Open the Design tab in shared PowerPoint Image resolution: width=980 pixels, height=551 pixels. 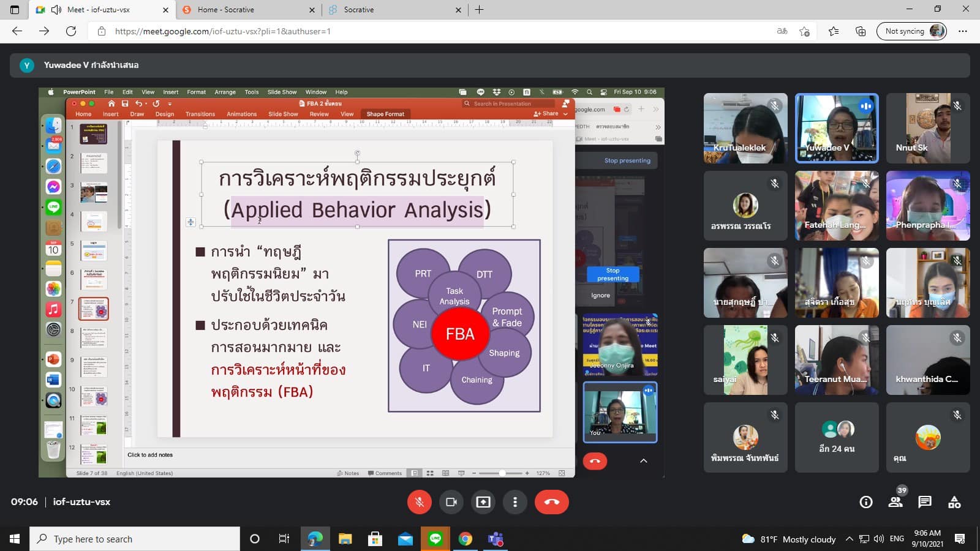[x=165, y=114]
